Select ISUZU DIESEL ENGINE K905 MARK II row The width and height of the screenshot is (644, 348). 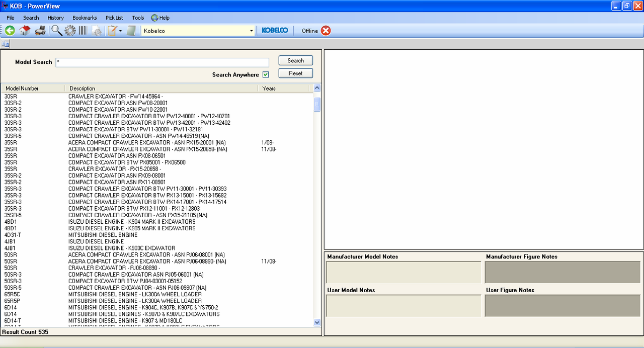tap(157, 228)
